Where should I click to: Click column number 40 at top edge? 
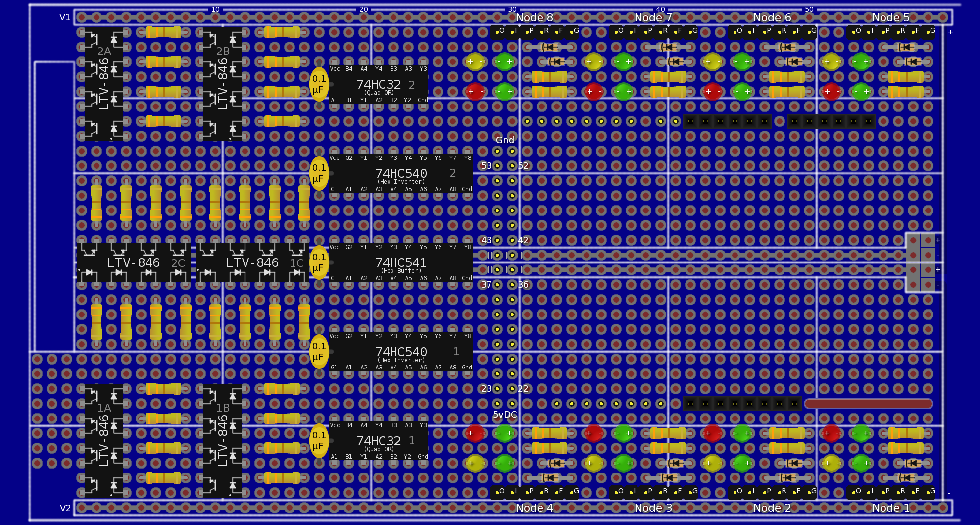point(661,9)
